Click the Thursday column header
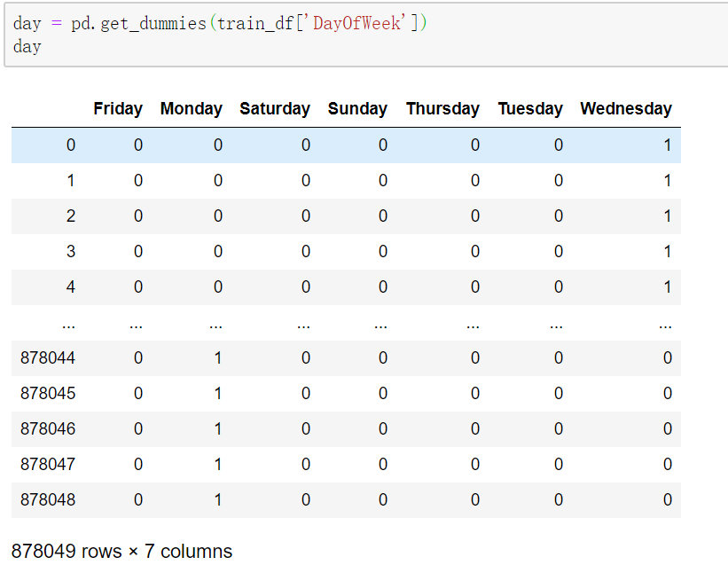 coord(442,109)
